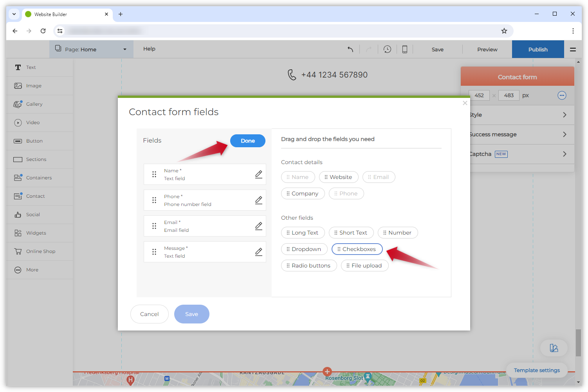Viewport: 588px width, 392px height.
Task: Click the Gallery sidebar icon
Action: click(x=18, y=104)
